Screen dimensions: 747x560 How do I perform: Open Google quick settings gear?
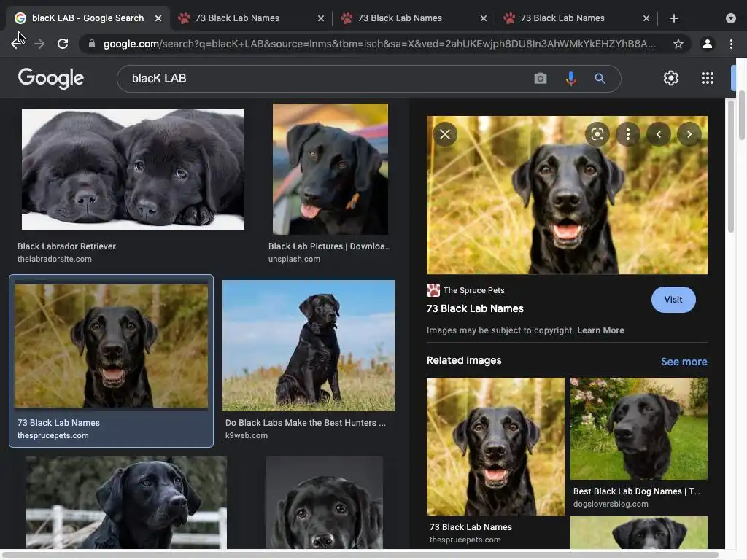pyautogui.click(x=671, y=78)
